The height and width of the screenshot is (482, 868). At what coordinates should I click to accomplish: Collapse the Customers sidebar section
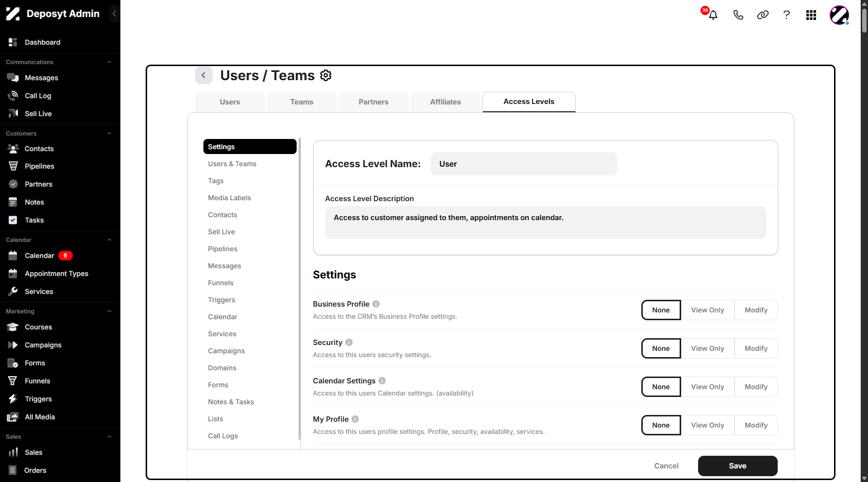109,134
